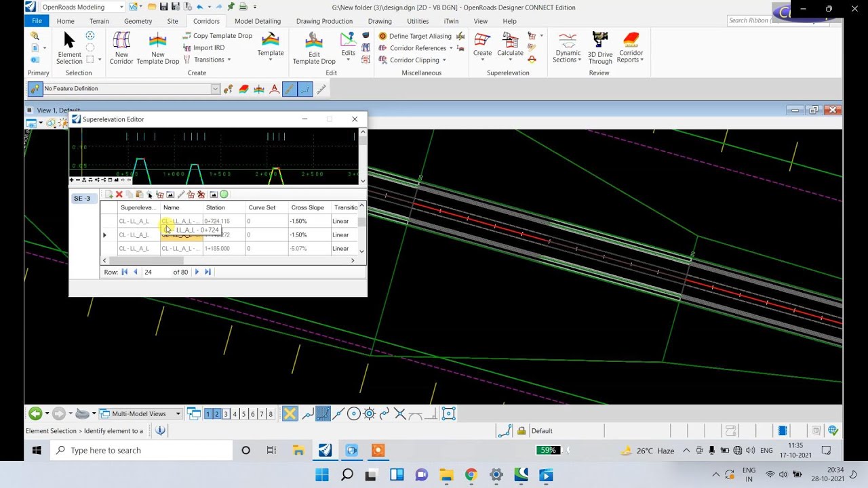Click the green new-row icon in Superelevation Editor

[x=108, y=195]
